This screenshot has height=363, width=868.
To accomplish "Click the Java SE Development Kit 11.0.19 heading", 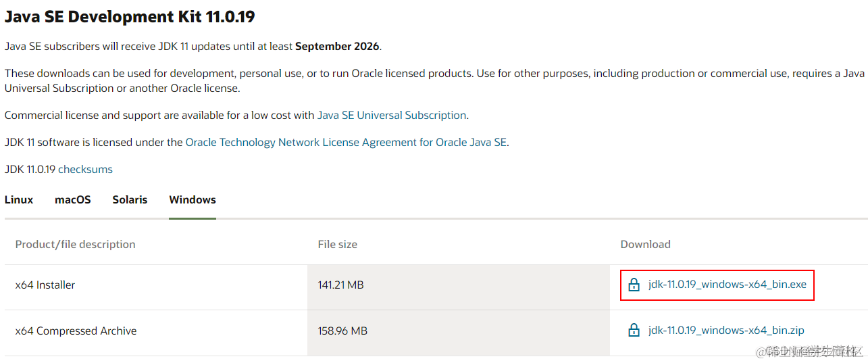I will pos(130,17).
